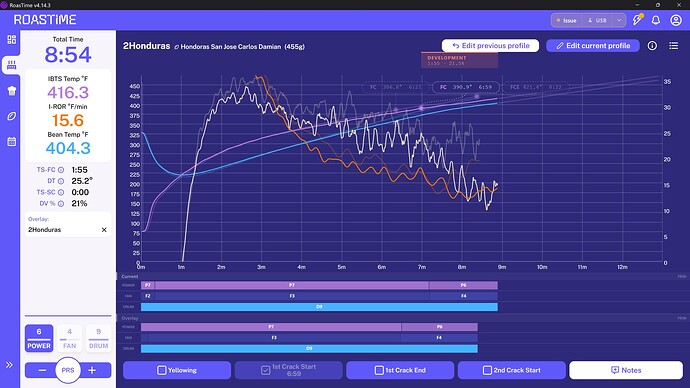Click the Overlay P7 power segment
This screenshot has height=388, width=690.
click(271, 327)
